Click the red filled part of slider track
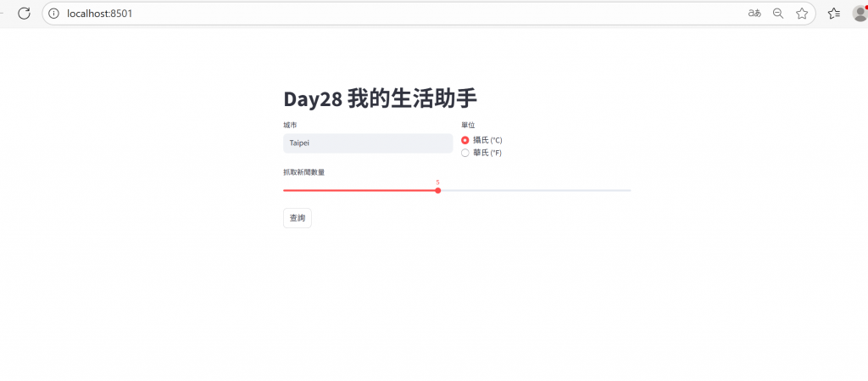 tap(360, 190)
